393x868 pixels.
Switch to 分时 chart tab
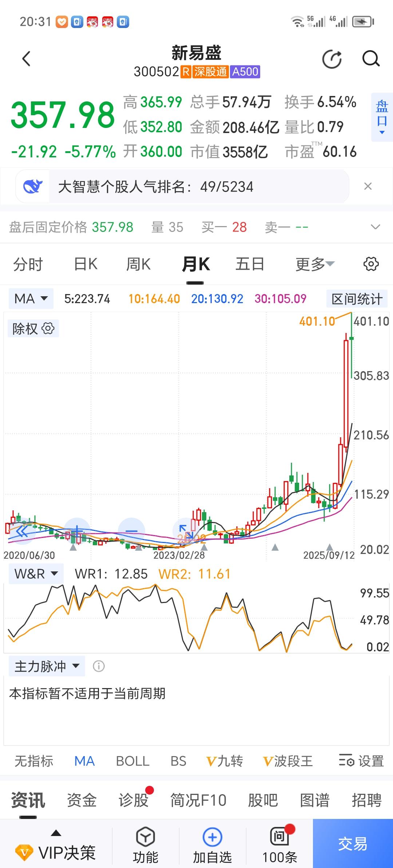pos(28,264)
